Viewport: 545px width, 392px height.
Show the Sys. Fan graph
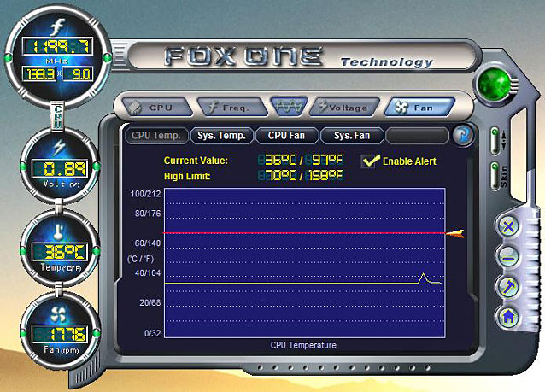(352, 136)
